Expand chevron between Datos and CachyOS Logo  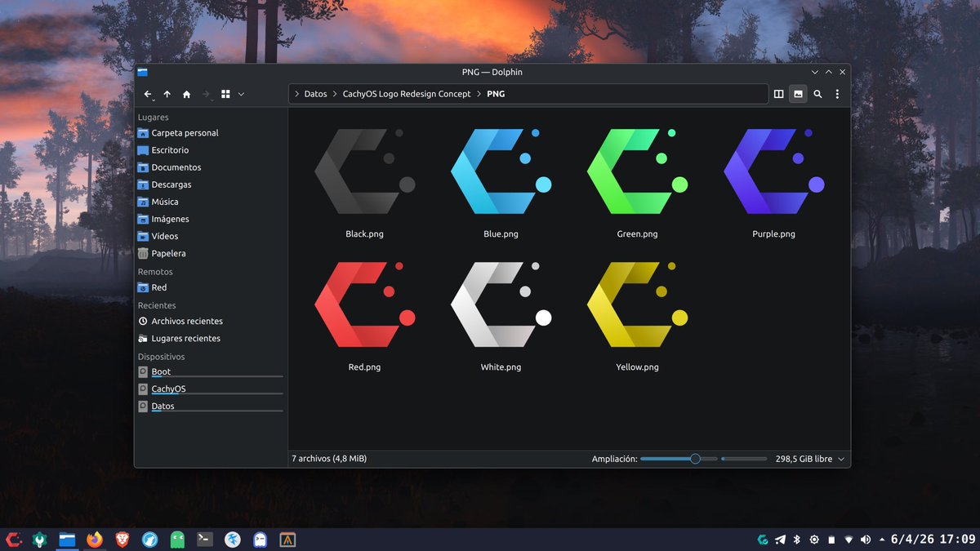335,94
